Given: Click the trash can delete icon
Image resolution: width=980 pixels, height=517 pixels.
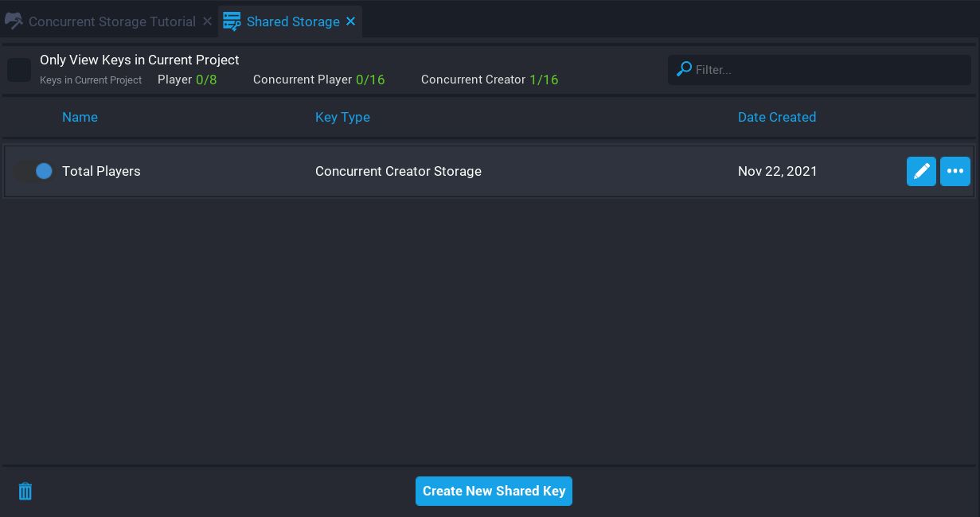Looking at the screenshot, I should 25,492.
